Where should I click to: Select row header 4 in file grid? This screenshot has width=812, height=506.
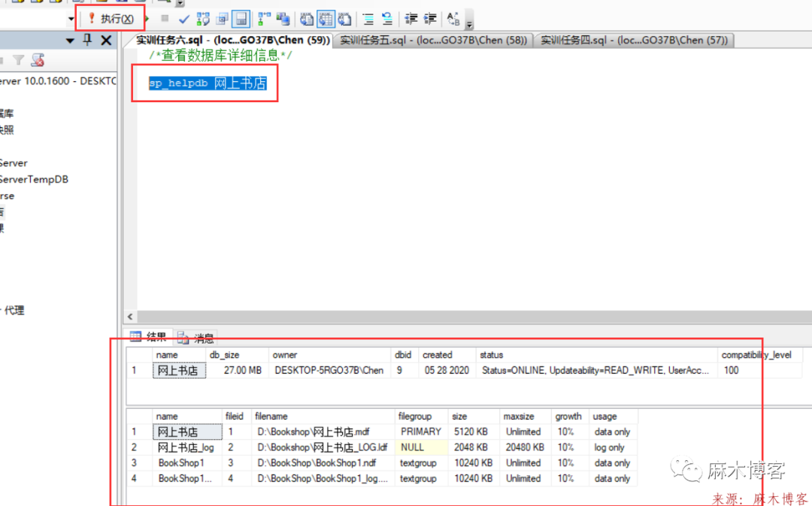point(139,478)
